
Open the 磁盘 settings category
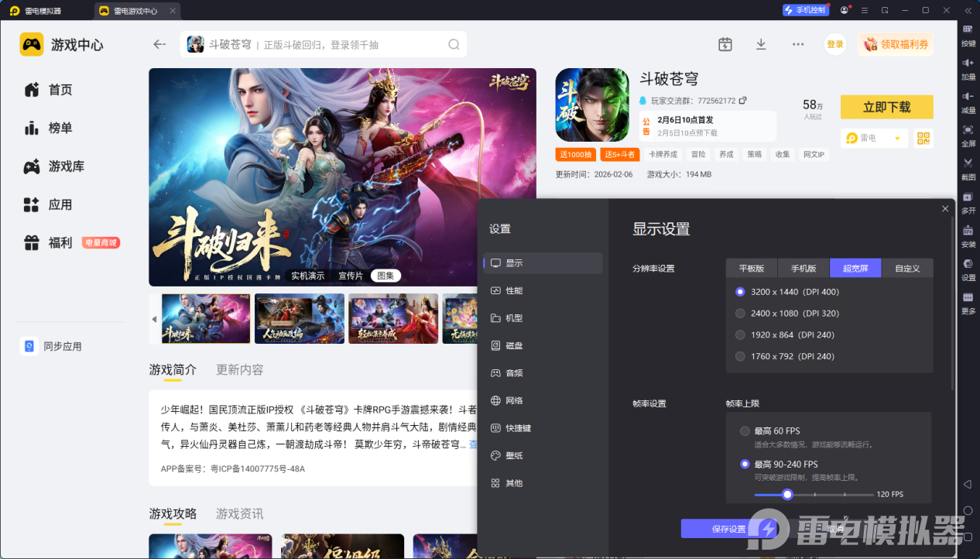coord(543,345)
